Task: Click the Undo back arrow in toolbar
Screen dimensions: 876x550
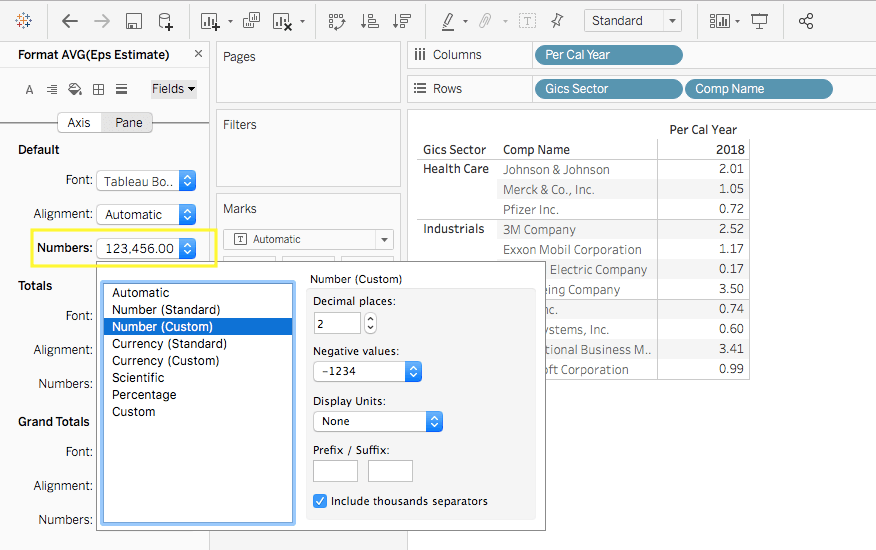Action: point(69,21)
